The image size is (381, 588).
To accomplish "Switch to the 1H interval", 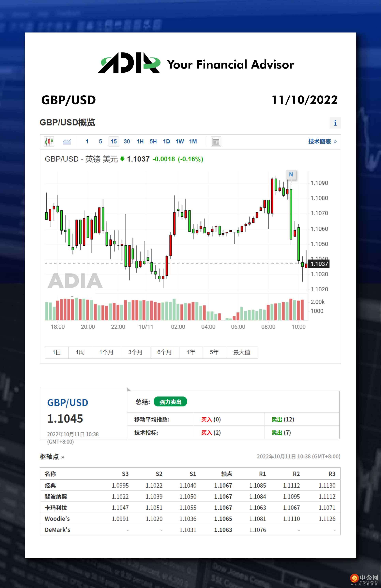I will [140, 142].
